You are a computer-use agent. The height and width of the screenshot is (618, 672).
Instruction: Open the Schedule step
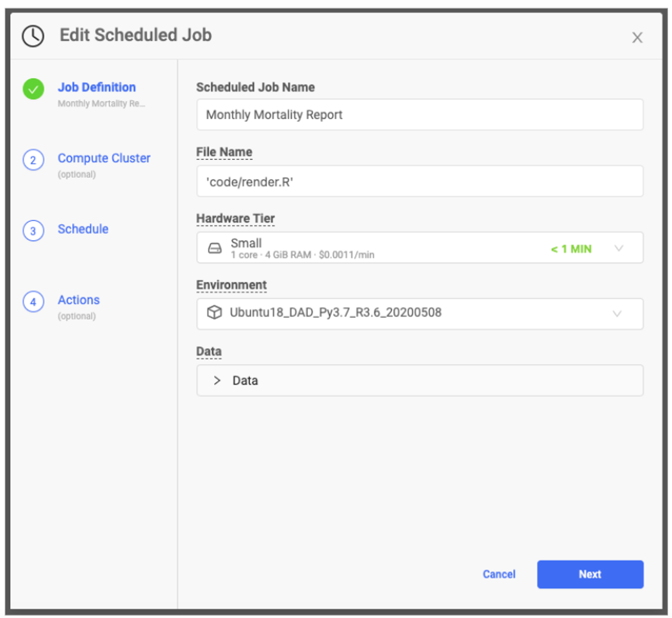[83, 229]
